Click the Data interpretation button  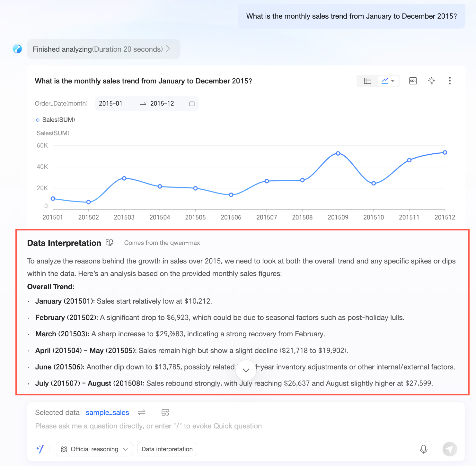(x=167, y=449)
